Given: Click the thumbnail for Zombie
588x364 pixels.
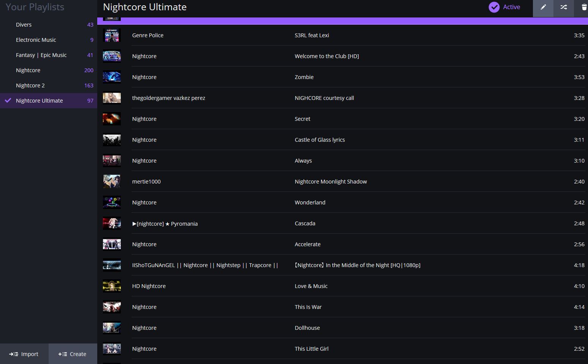Looking at the screenshot, I should tap(112, 77).
